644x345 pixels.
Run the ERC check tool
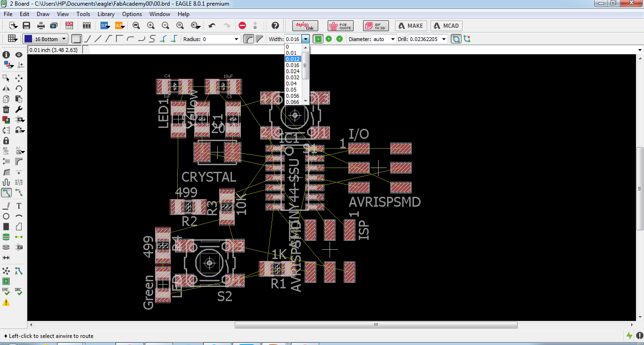coord(6,291)
